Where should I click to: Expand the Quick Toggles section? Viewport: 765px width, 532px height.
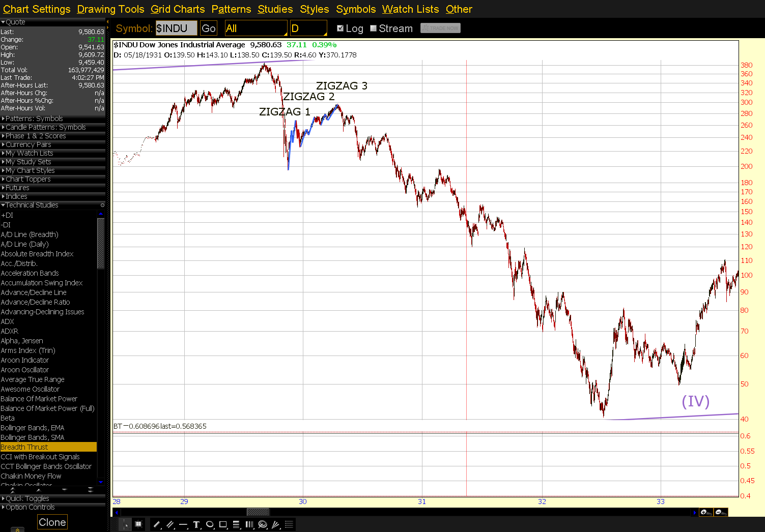pyautogui.click(x=53, y=498)
